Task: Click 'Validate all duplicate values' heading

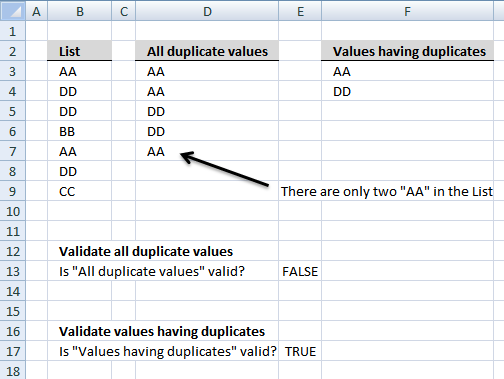Action: (146, 251)
